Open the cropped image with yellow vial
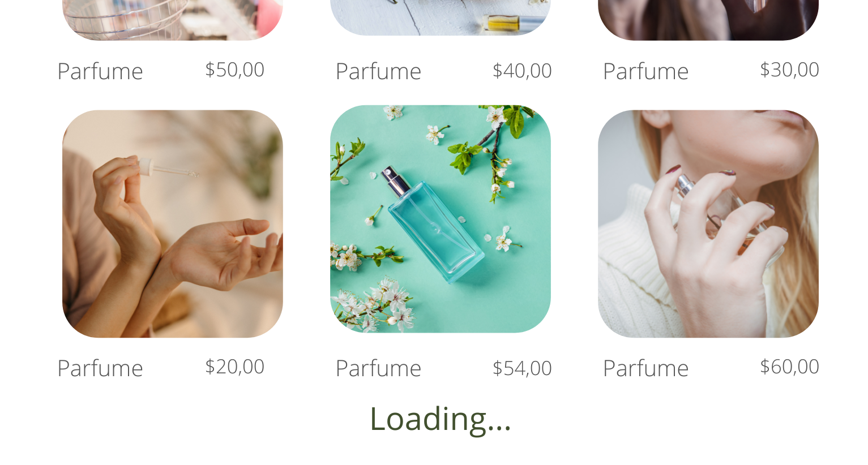The height and width of the screenshot is (465, 868). coord(441,18)
